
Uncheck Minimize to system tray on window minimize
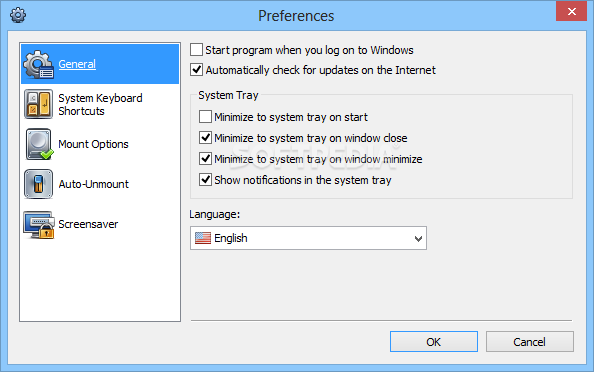coord(205,158)
